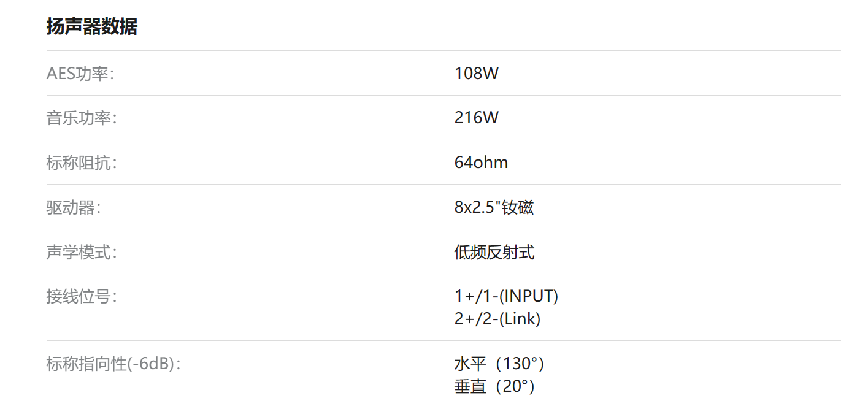Select the 216W music power value
Viewport: 868px width, 417px height.
(477, 118)
